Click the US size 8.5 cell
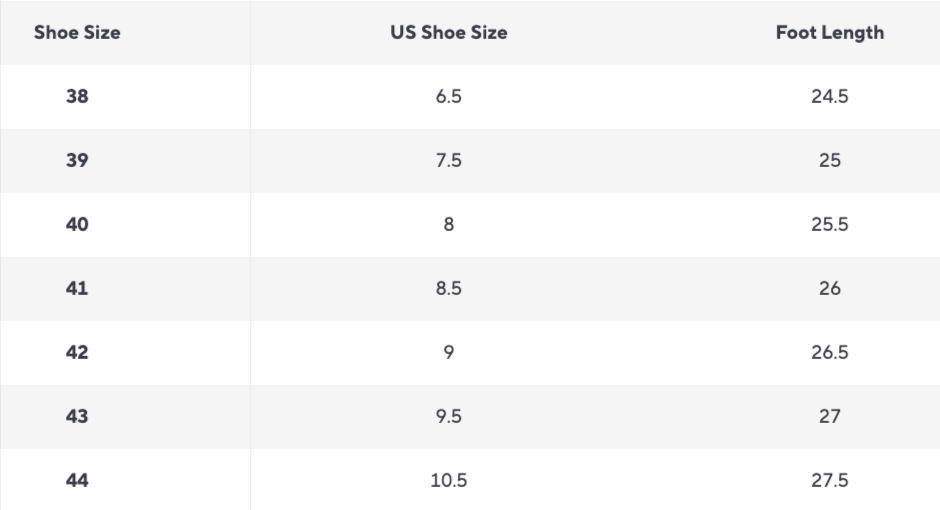This screenshot has width=940, height=510. 448,289
